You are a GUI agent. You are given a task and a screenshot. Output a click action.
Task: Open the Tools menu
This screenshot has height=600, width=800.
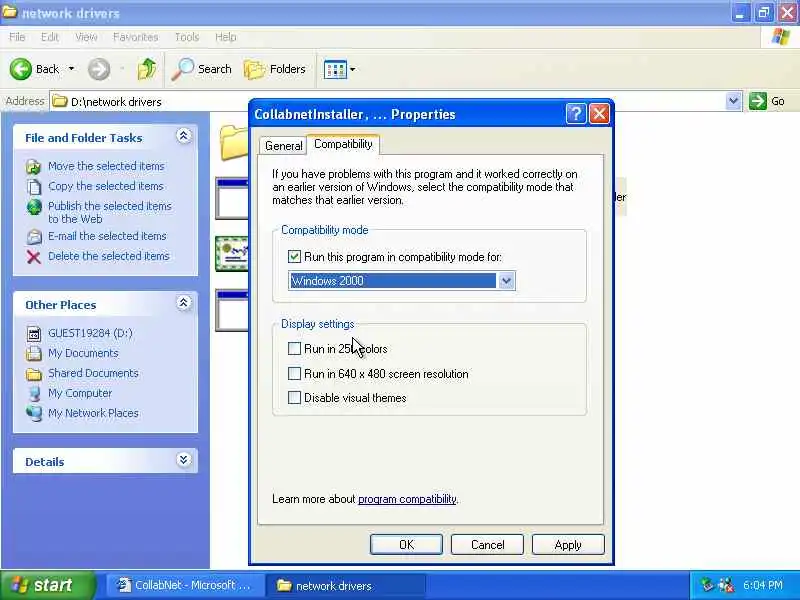187,37
